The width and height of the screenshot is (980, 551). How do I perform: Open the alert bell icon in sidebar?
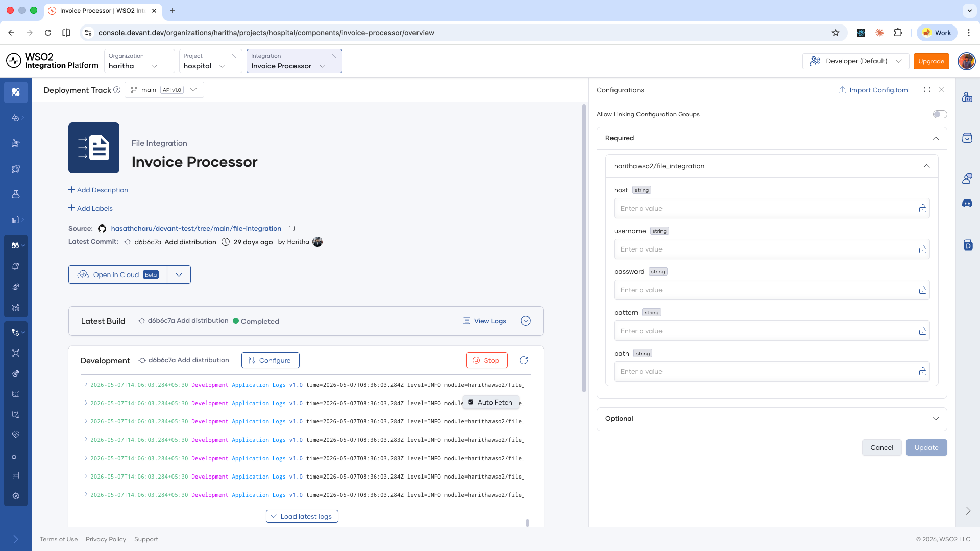click(x=16, y=266)
